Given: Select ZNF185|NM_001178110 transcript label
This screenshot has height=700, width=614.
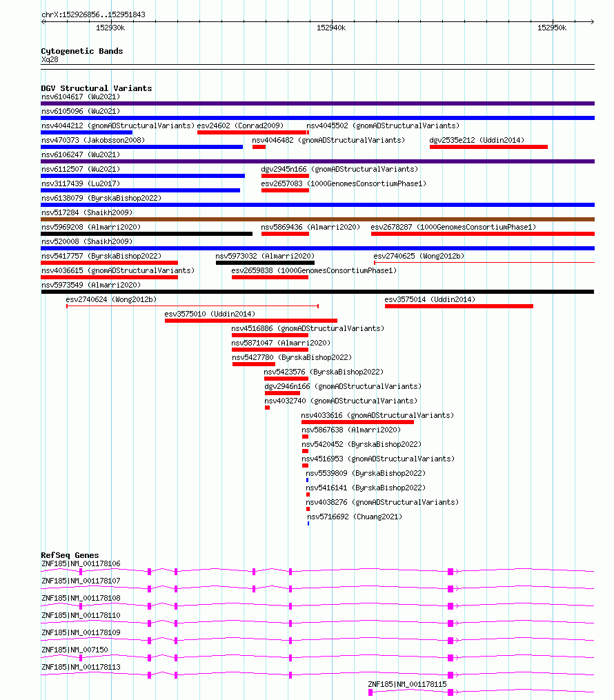Looking at the screenshot, I should click(x=81, y=616).
